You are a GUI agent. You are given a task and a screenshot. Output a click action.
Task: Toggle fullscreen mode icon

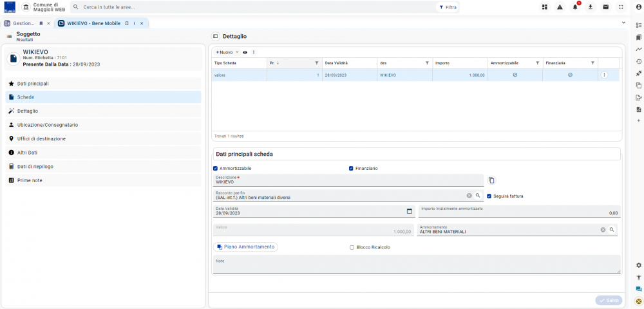(621, 7)
